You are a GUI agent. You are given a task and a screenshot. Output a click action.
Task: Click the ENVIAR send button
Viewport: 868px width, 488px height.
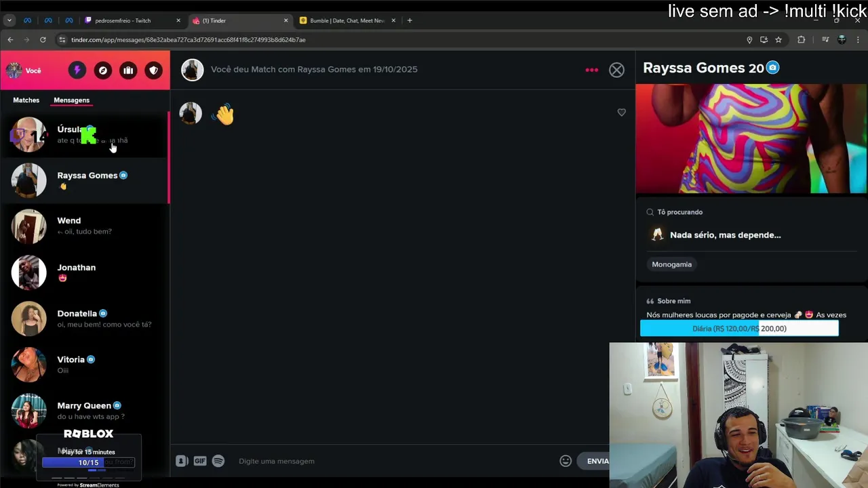[597, 461]
